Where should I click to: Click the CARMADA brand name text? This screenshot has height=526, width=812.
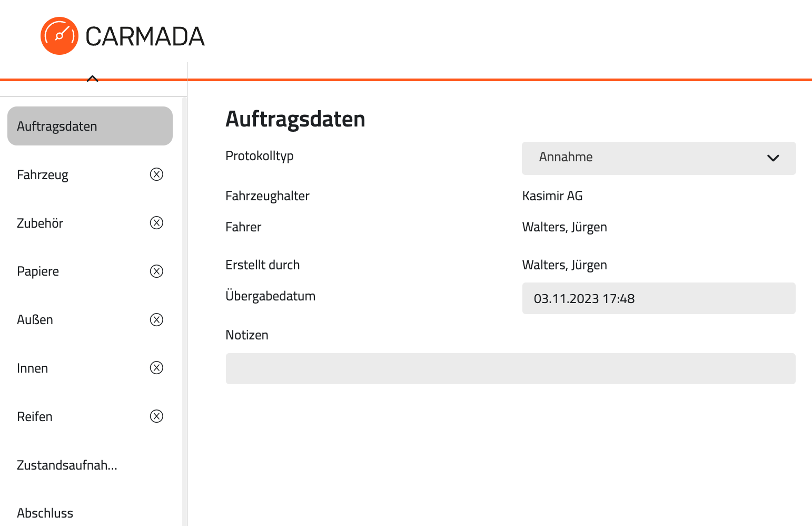pos(145,36)
